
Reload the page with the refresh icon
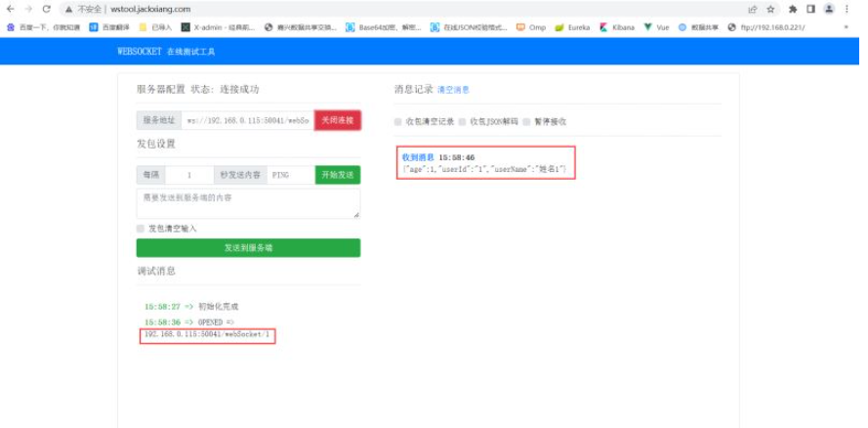click(47, 9)
